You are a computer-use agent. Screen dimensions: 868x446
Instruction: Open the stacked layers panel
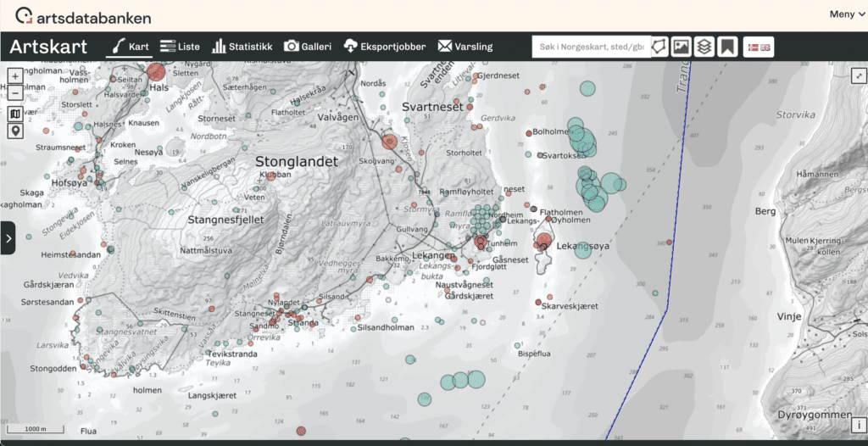pyautogui.click(x=703, y=47)
